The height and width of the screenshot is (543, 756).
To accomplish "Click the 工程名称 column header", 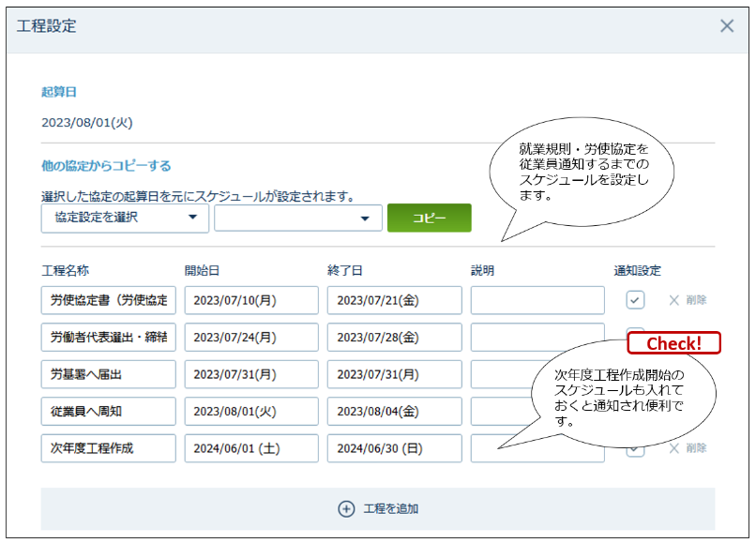I will click(65, 270).
